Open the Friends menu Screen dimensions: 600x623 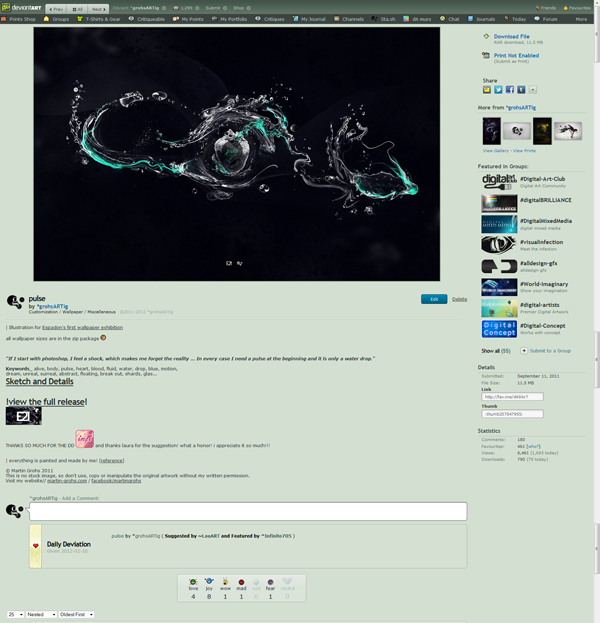click(546, 8)
